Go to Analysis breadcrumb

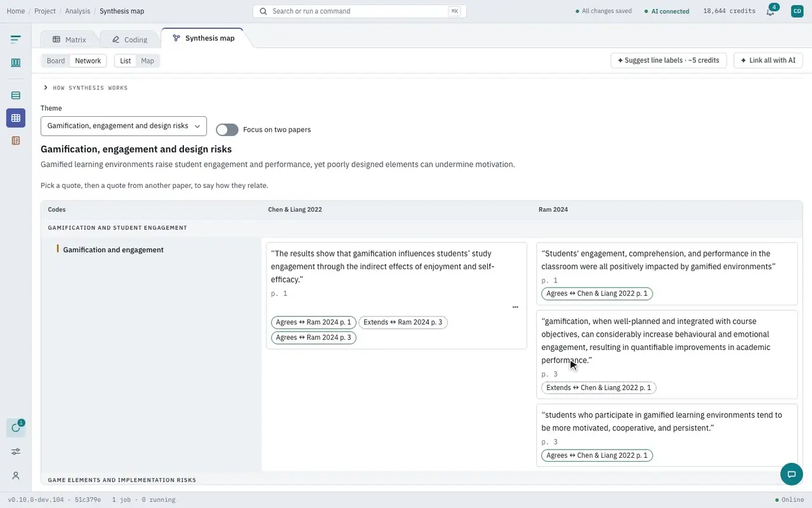(x=77, y=11)
